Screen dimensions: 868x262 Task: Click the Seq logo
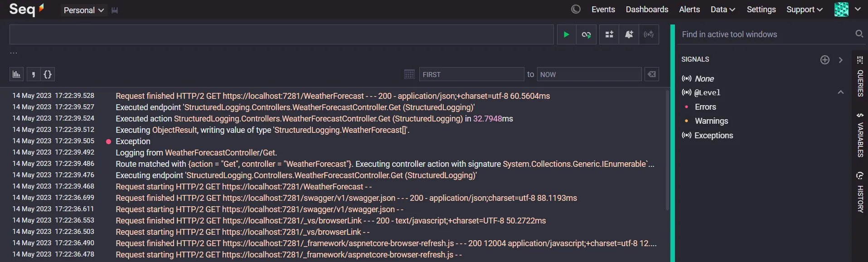click(26, 9)
